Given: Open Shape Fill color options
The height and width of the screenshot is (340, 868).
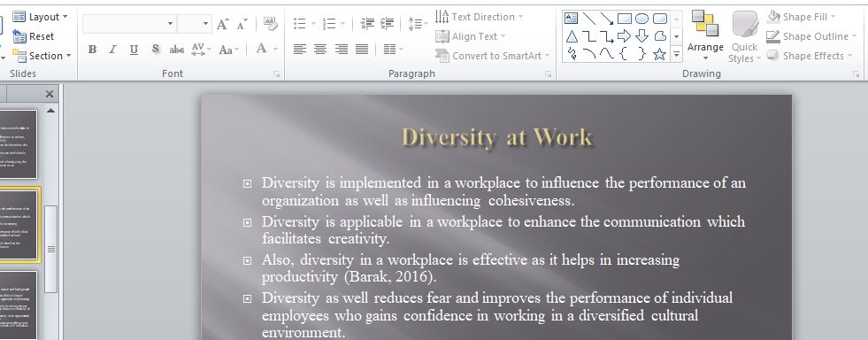Looking at the screenshot, I should pyautogui.click(x=802, y=17).
